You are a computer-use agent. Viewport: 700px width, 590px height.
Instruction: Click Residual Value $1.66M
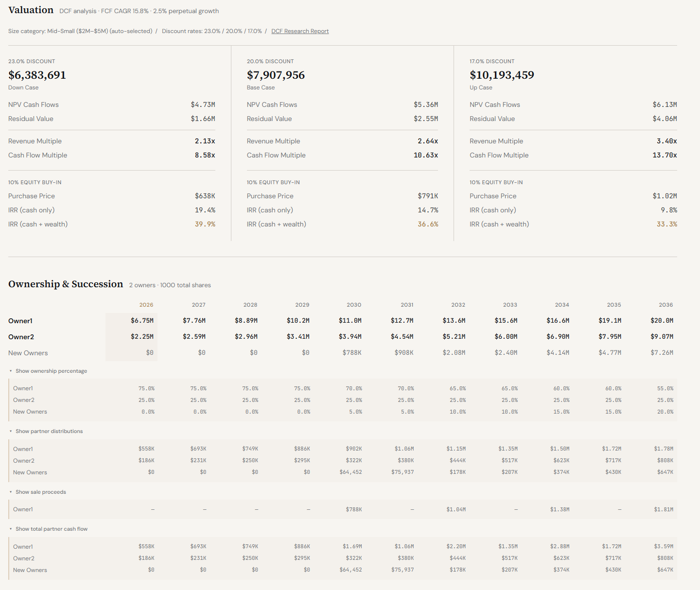(x=203, y=119)
